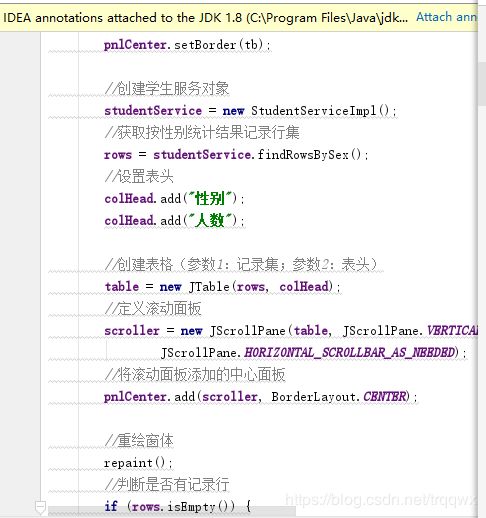
Task: Collapse the if block using the gutter fold marker
Action: pyautogui.click(x=40, y=507)
